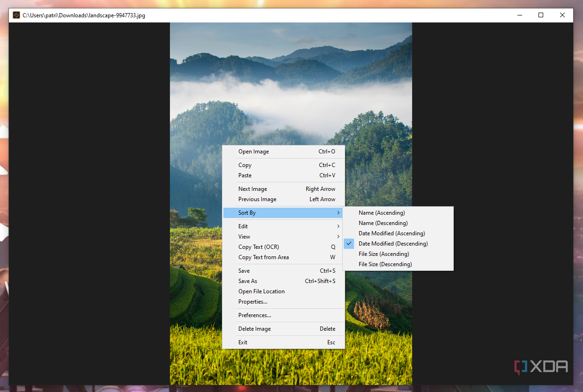Click the app icon in the title bar
The image size is (583, 392).
(16, 15)
